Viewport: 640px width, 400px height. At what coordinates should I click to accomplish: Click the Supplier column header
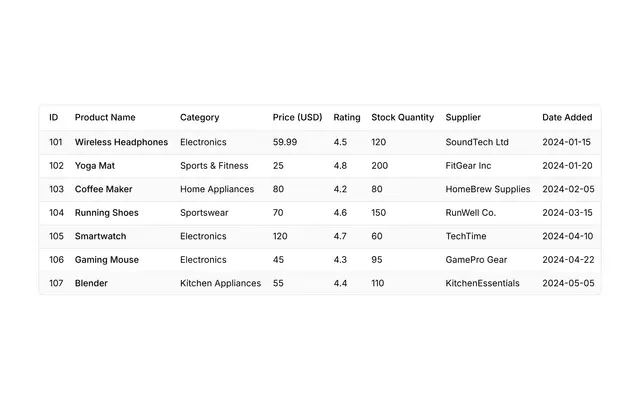coord(463,118)
